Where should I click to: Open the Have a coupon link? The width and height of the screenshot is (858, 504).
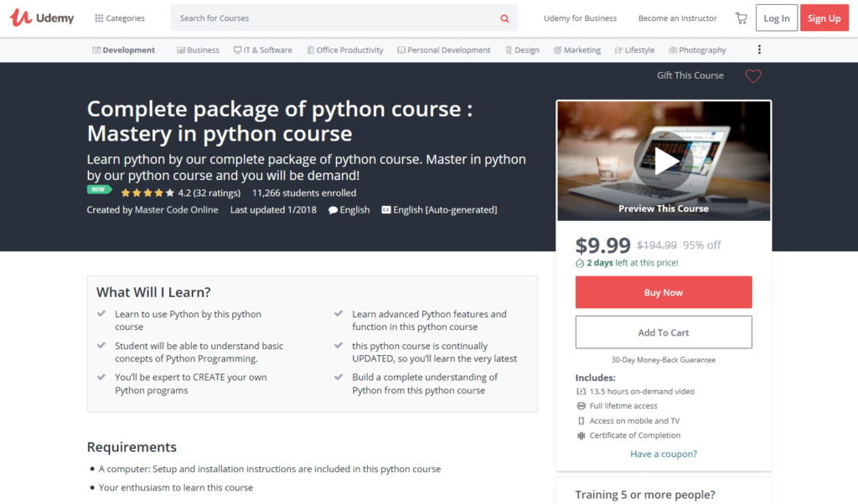[x=664, y=454]
